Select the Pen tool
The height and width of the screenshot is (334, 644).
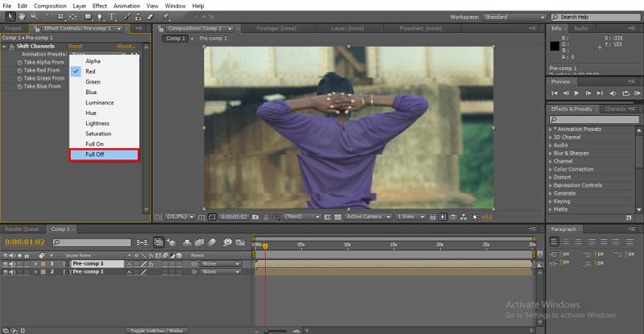[x=100, y=17]
